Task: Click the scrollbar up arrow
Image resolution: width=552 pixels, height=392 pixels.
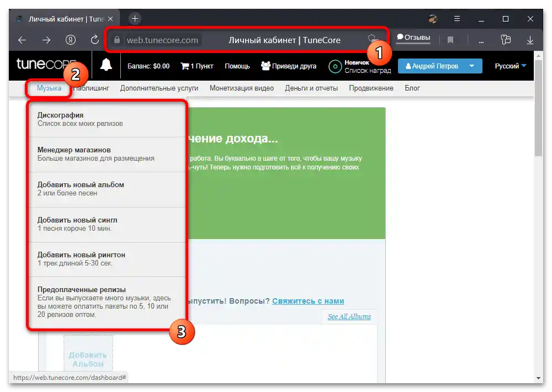Action: coord(538,56)
